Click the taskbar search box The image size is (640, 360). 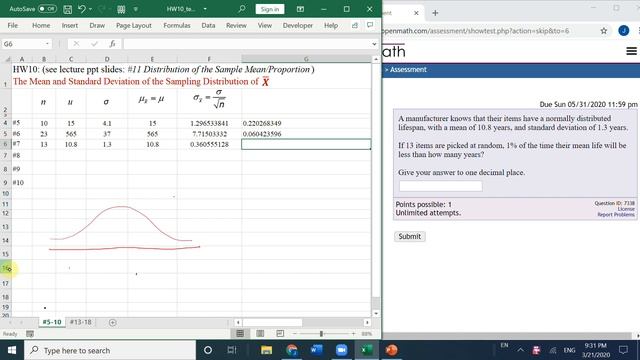pyautogui.click(x=110, y=350)
